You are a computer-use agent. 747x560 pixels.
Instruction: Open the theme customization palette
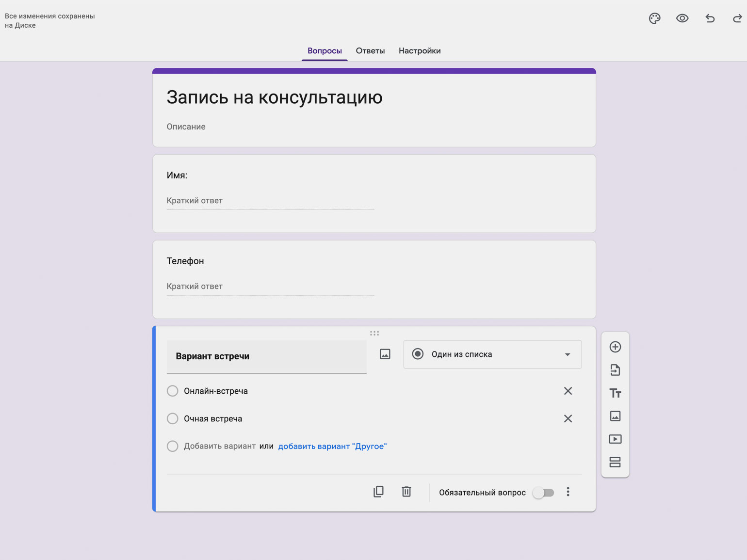[654, 19]
